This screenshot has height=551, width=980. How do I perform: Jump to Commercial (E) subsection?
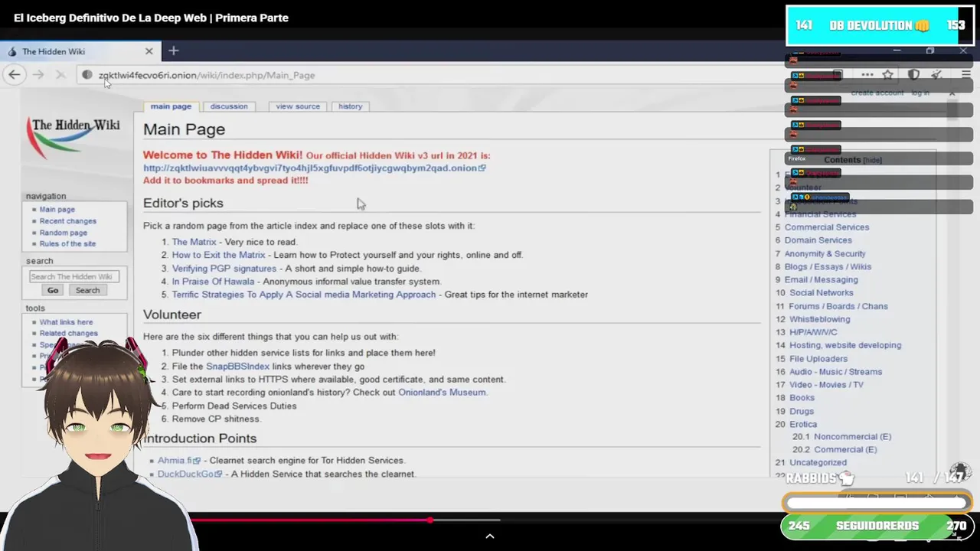[x=845, y=450]
